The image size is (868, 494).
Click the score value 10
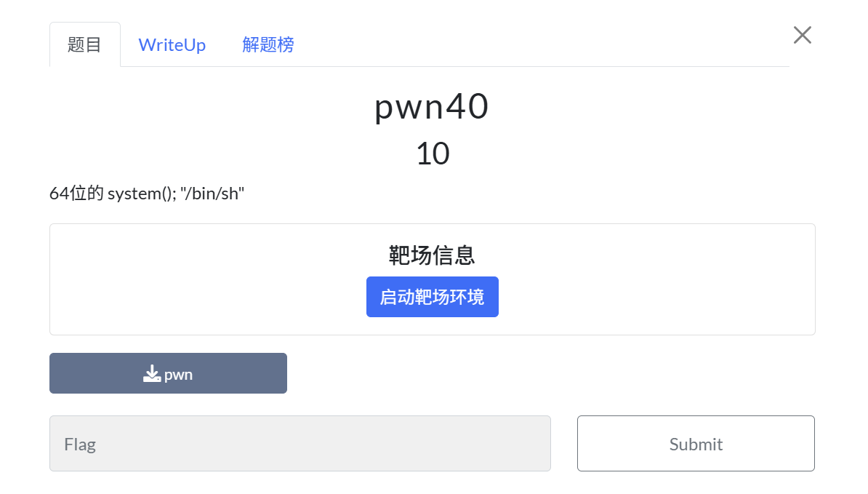click(x=433, y=154)
